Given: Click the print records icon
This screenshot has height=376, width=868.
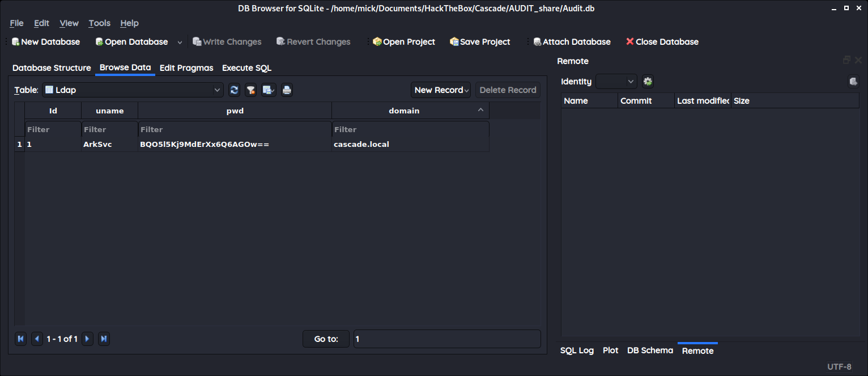Looking at the screenshot, I should 287,90.
